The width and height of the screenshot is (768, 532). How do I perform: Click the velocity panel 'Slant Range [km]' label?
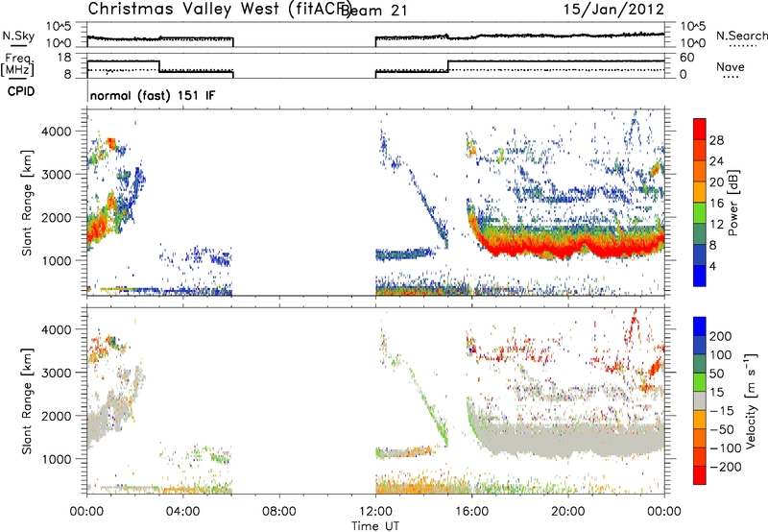pos(27,401)
